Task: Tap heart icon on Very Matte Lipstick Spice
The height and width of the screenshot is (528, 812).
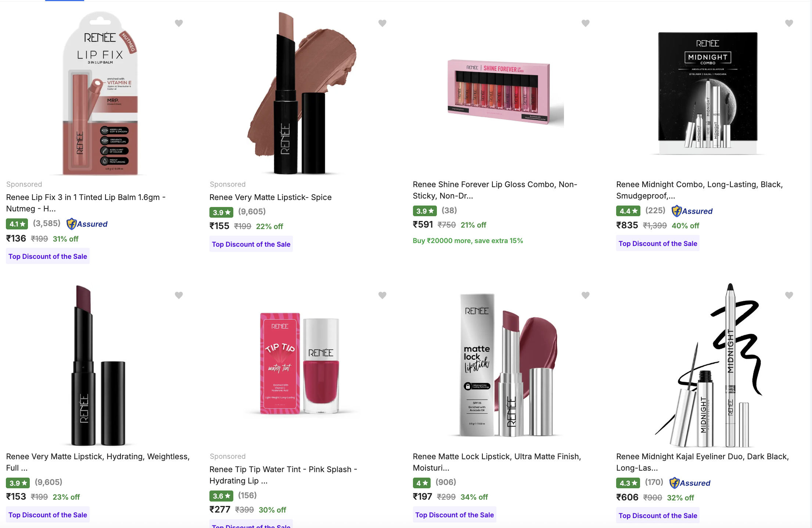Action: (x=382, y=23)
